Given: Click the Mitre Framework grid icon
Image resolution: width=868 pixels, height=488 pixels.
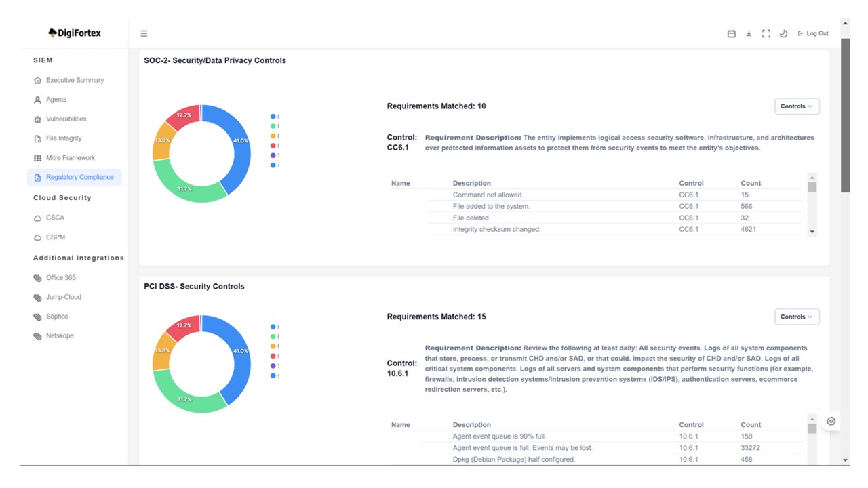Looking at the screenshot, I should [38, 158].
